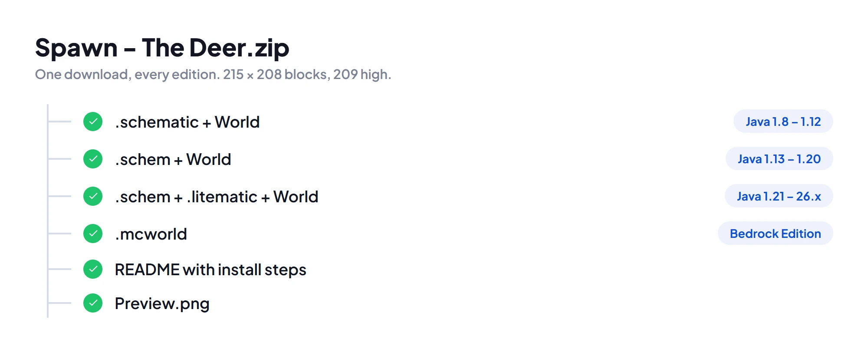Click the tree branch line leading to .mcworld

pos(59,234)
